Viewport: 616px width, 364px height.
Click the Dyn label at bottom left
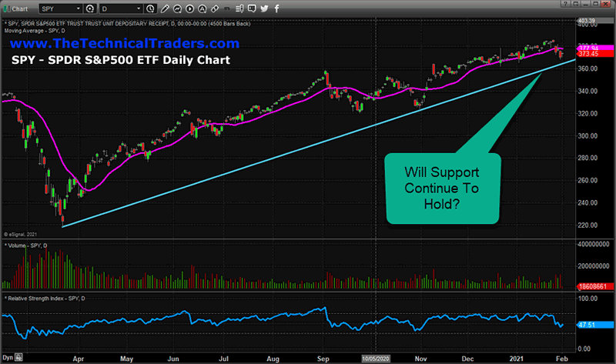[8, 358]
